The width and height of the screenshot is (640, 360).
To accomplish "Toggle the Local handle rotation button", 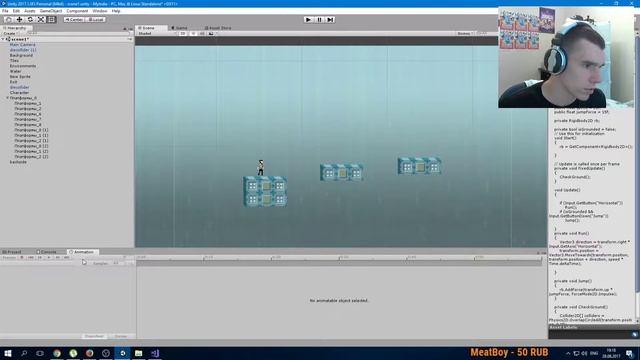I will pos(96,20).
